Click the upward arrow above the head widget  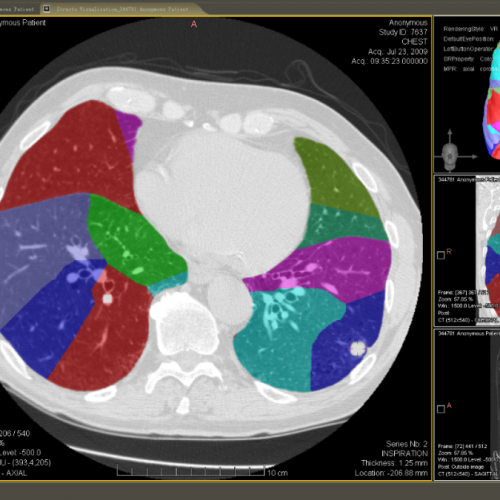(x=450, y=137)
